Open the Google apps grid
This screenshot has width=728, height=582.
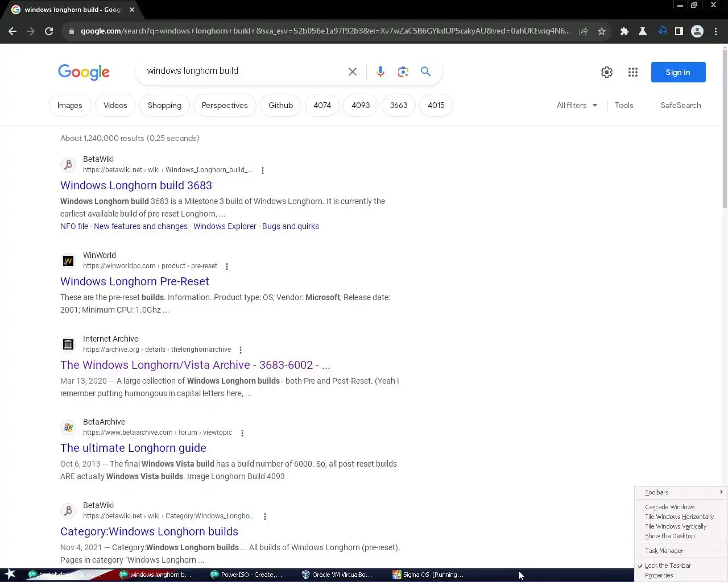[633, 72]
